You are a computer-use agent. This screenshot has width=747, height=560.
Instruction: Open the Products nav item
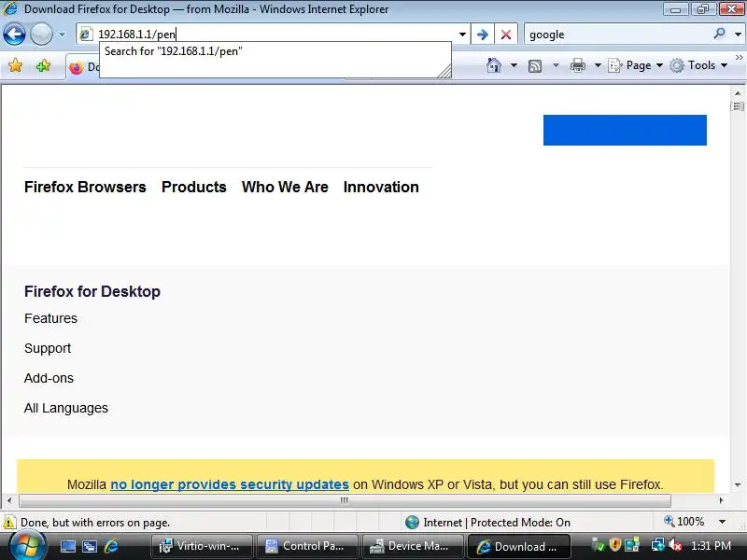point(194,188)
